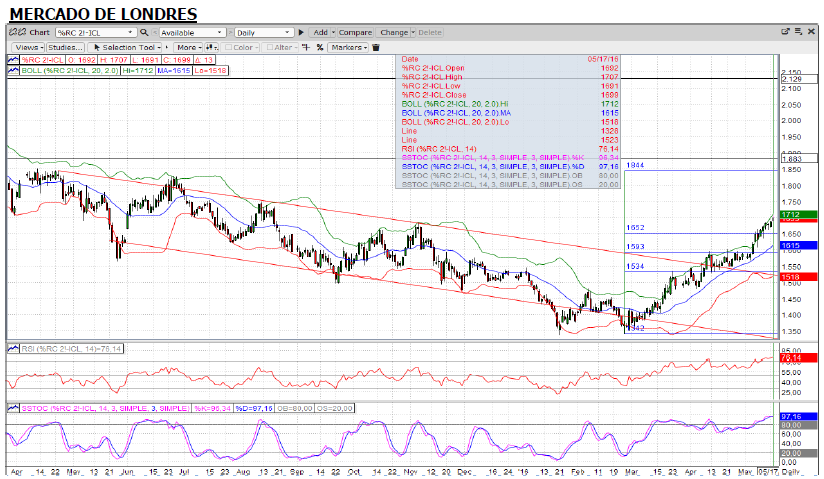Click the 1534 Fibonacci level label
Viewport: 824px width, 479px height.
pyautogui.click(x=635, y=266)
